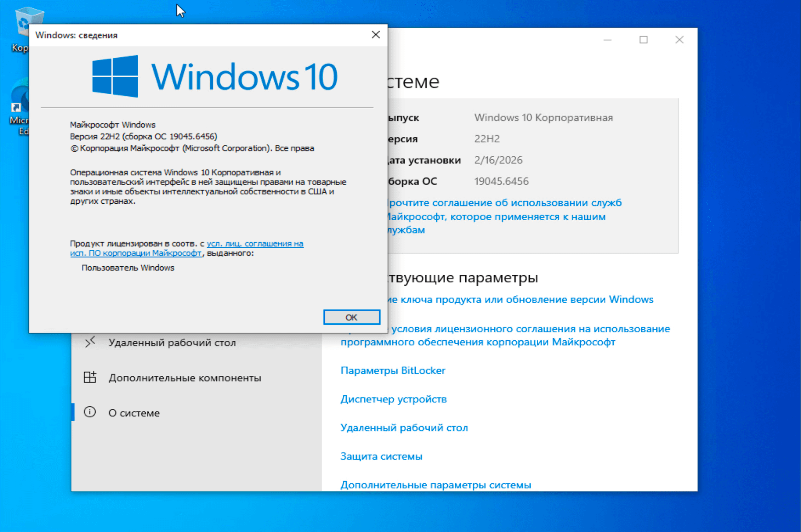The width and height of the screenshot is (801, 532).
Task: Maximize the Settings window
Action: tap(643, 40)
